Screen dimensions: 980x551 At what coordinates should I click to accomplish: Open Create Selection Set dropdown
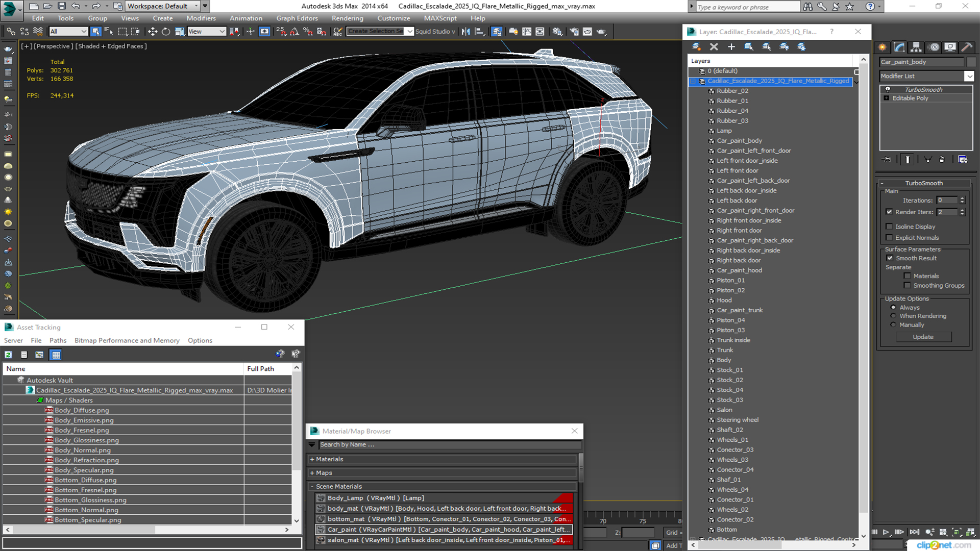coord(409,32)
